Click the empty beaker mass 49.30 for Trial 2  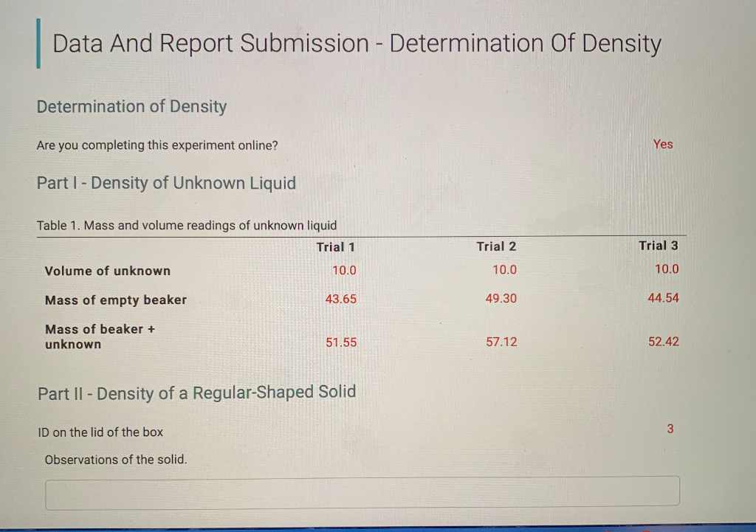pos(501,298)
